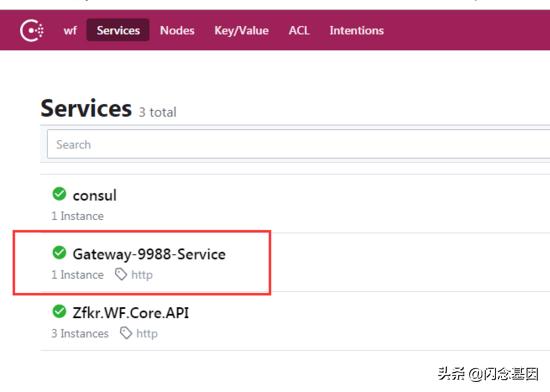This screenshot has width=550, height=392.
Task: Open the wf datacenter selector
Action: tap(70, 31)
